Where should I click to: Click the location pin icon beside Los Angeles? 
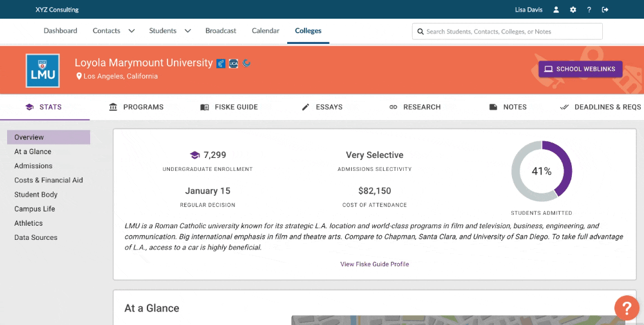tap(79, 77)
